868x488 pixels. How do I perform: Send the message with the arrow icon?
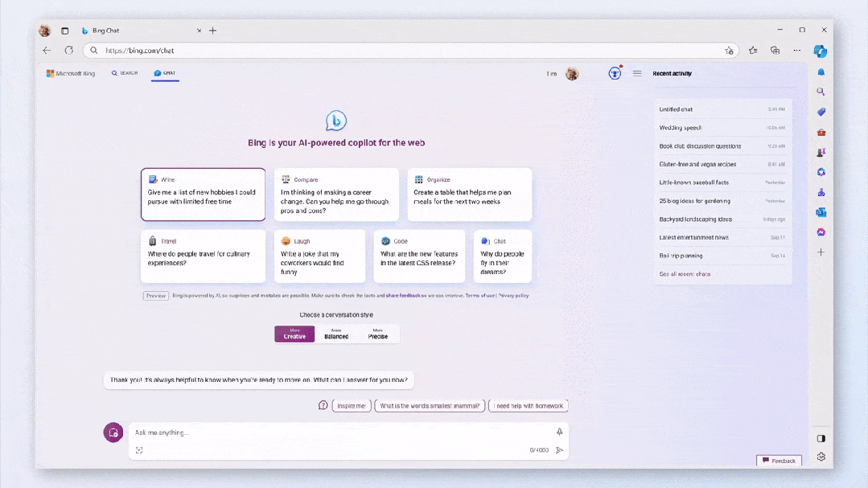pyautogui.click(x=560, y=450)
